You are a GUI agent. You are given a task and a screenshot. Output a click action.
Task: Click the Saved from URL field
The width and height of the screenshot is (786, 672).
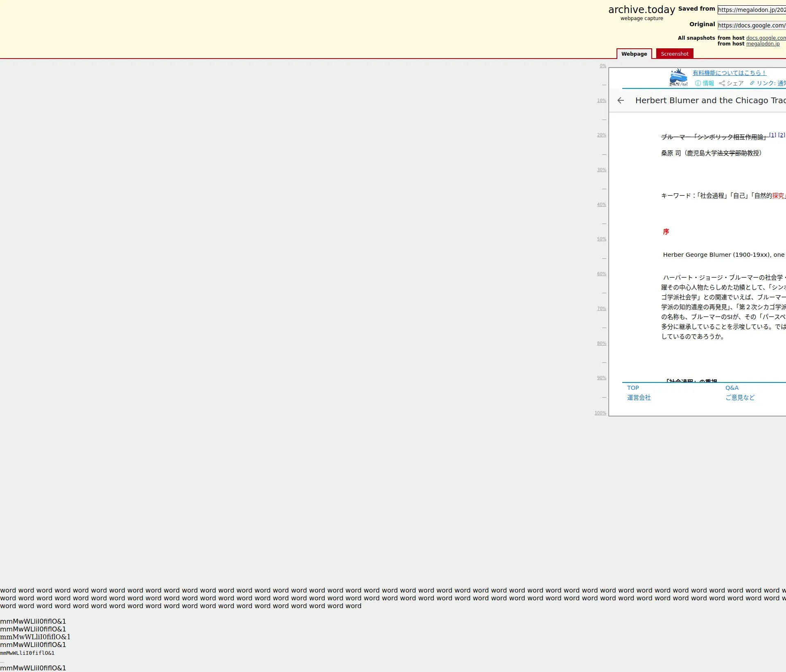point(751,10)
